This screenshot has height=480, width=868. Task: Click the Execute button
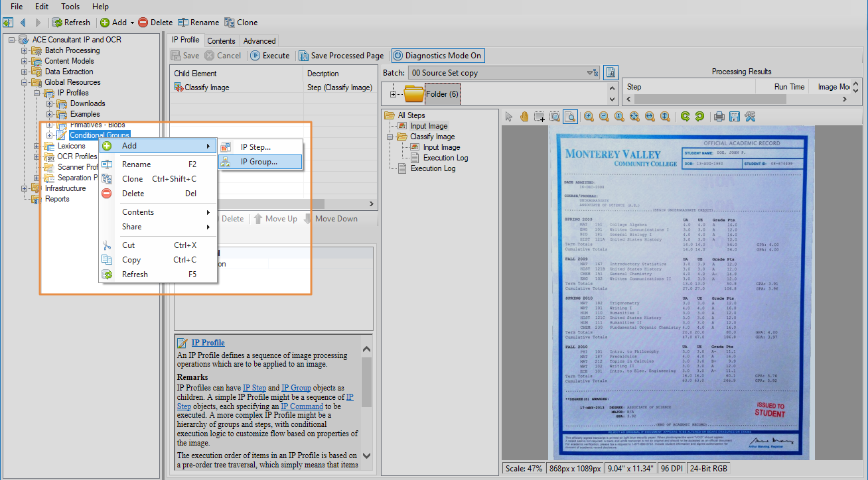point(269,56)
